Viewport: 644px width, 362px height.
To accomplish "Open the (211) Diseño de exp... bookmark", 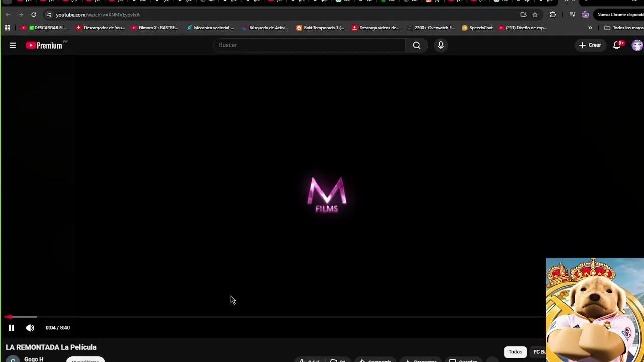I will [x=523, y=28].
